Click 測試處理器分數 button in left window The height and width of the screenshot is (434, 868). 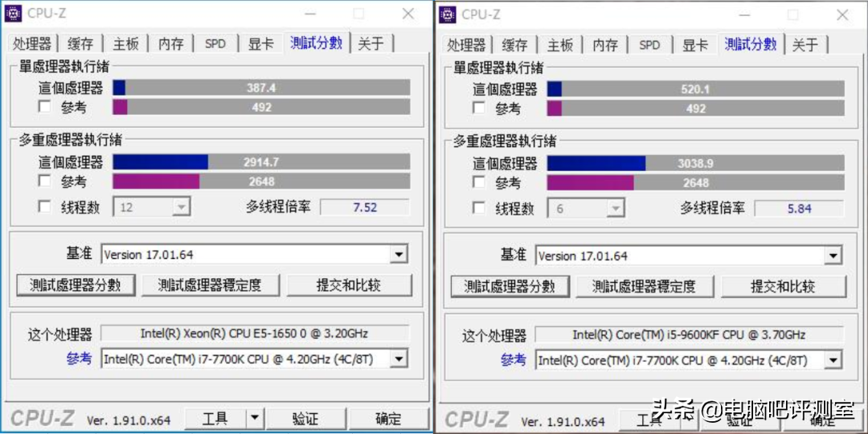76,285
